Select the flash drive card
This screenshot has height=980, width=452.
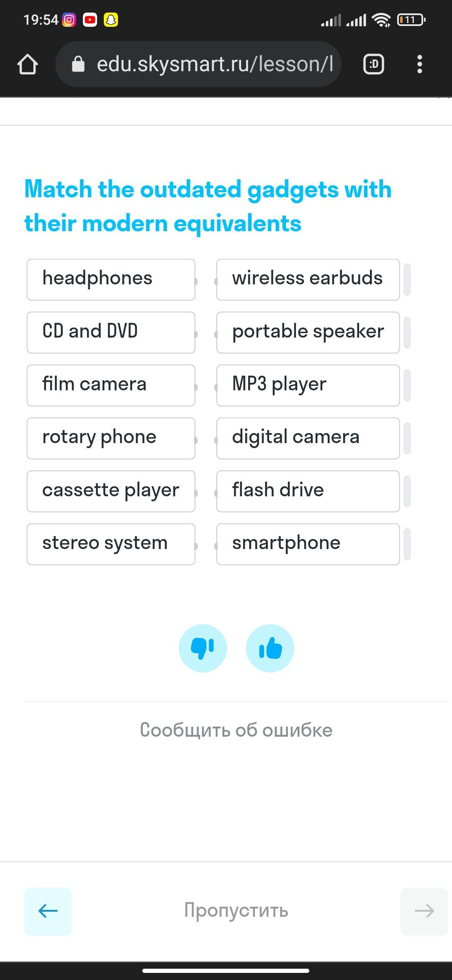click(308, 491)
